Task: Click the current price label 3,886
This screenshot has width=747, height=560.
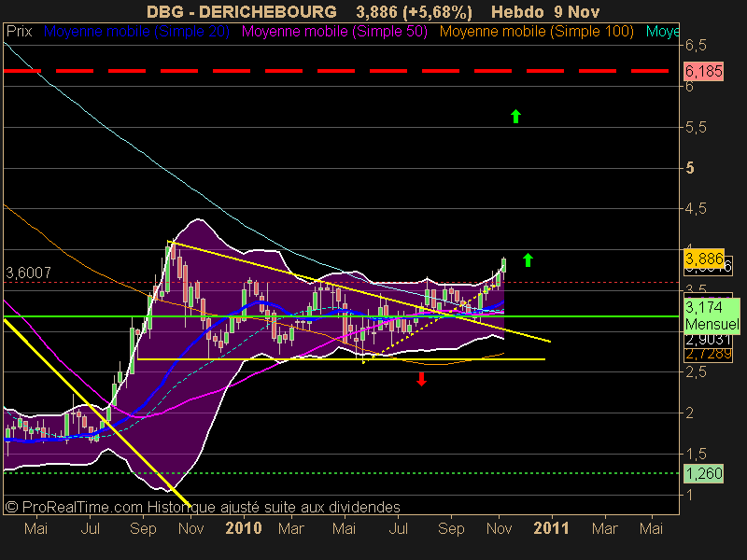Action: coord(704,259)
